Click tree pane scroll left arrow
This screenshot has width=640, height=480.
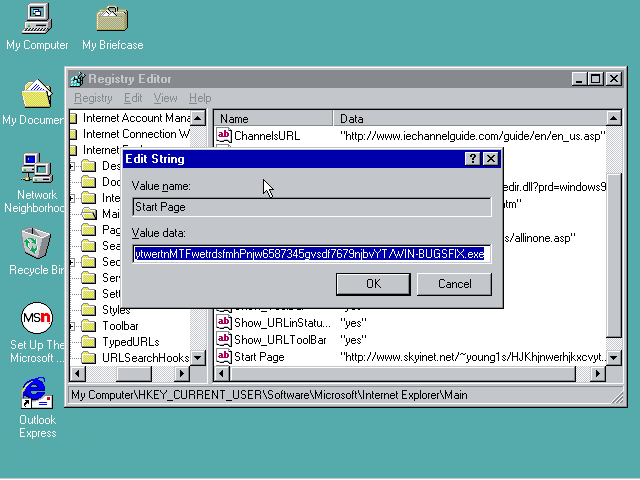(78, 373)
